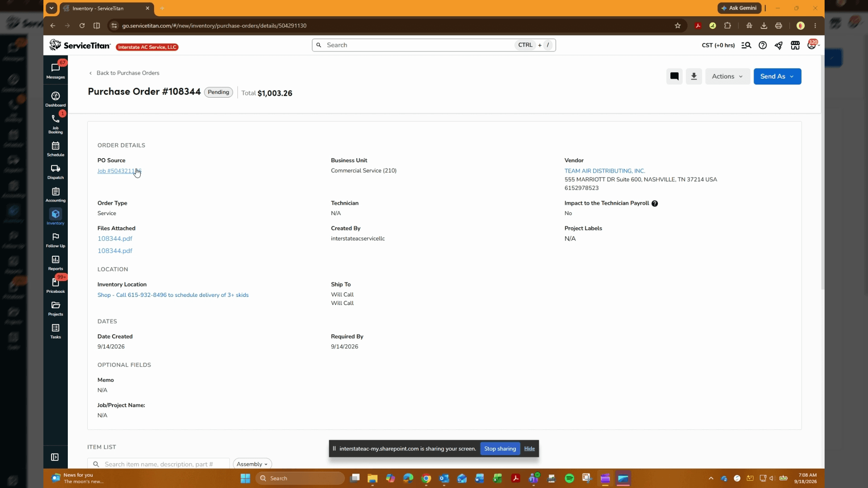868x488 pixels.
Task: Click the Pending status badge
Action: tap(218, 92)
